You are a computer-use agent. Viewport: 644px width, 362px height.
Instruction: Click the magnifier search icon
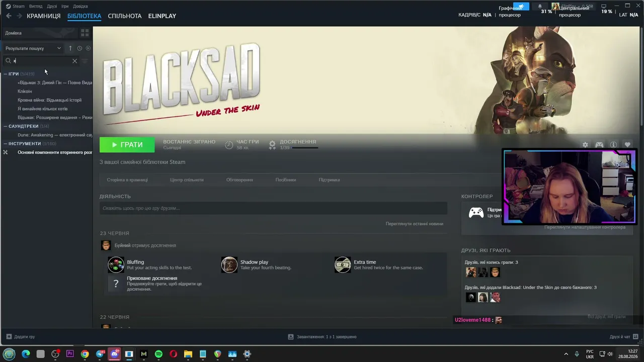point(8,61)
